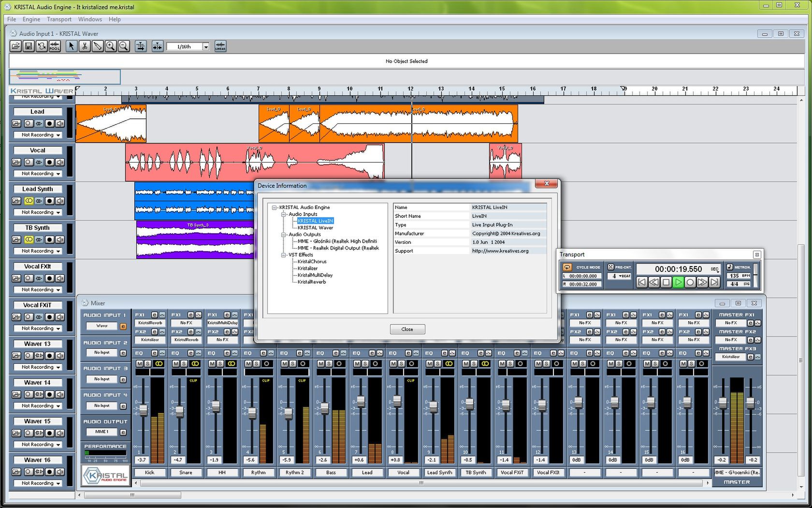
Task: Edit Audio Output MME 1 settings
Action: coord(123,432)
